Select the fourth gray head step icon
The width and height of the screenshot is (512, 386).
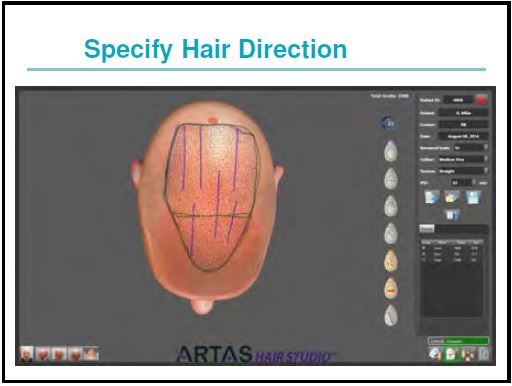coord(391,233)
